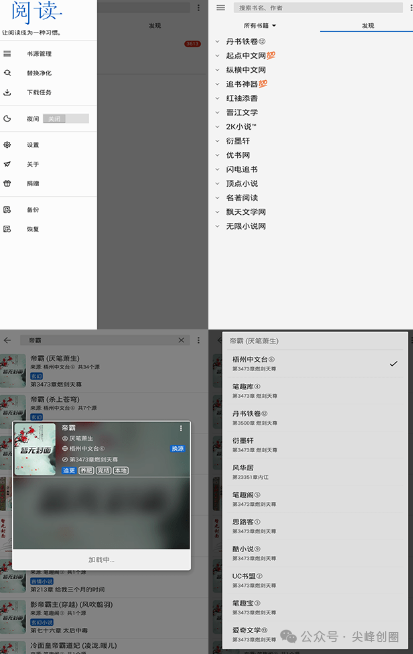
Task: Open the 帝霸 (厌笔萧生) search result
Action: tap(104, 371)
